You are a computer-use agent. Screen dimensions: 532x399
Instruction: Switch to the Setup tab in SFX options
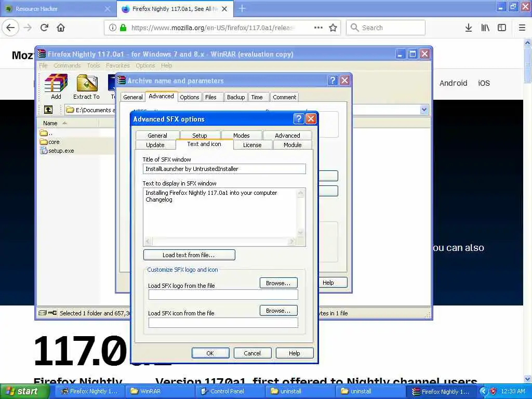[199, 136]
